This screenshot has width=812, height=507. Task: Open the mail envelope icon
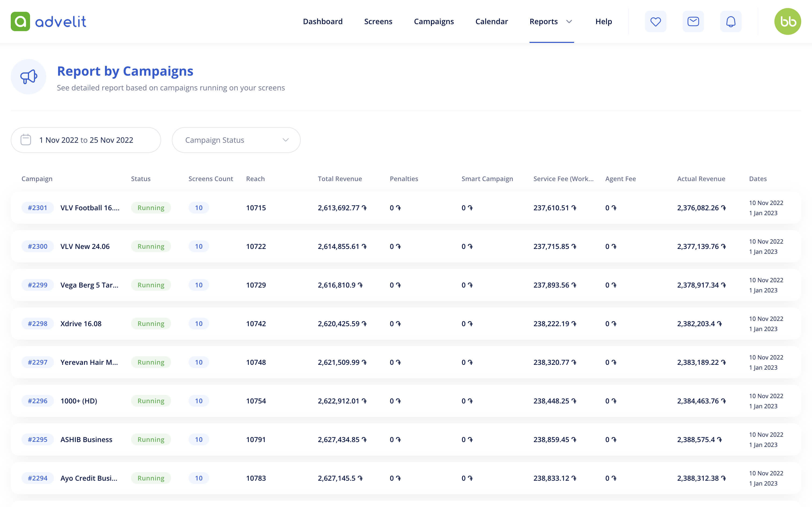[693, 21]
